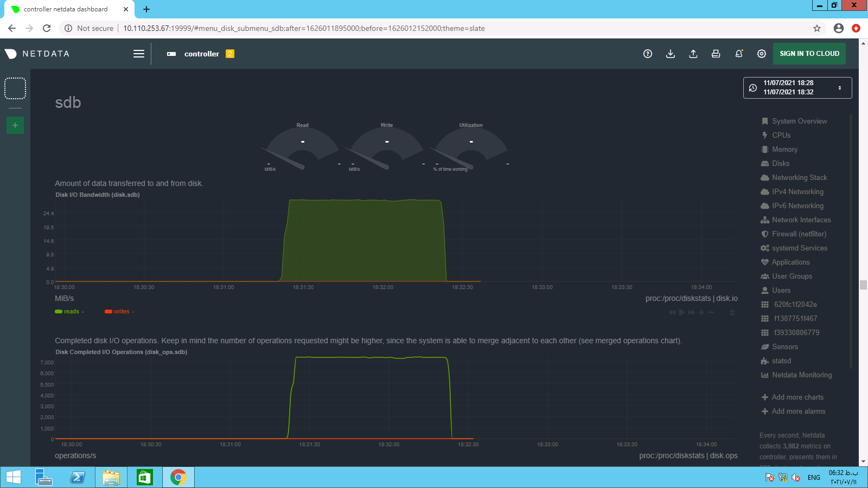Open the settings gear icon
Viewport: 868px width, 488px height.
point(762,54)
